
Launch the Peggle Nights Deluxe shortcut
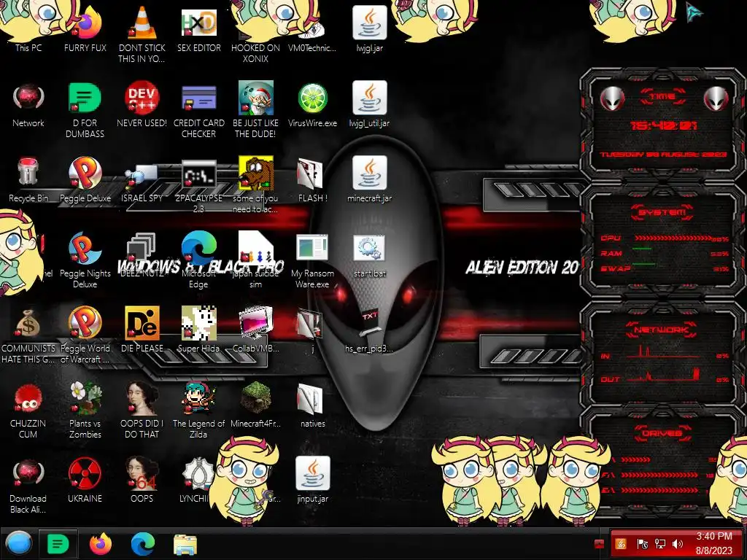pyautogui.click(x=85, y=260)
